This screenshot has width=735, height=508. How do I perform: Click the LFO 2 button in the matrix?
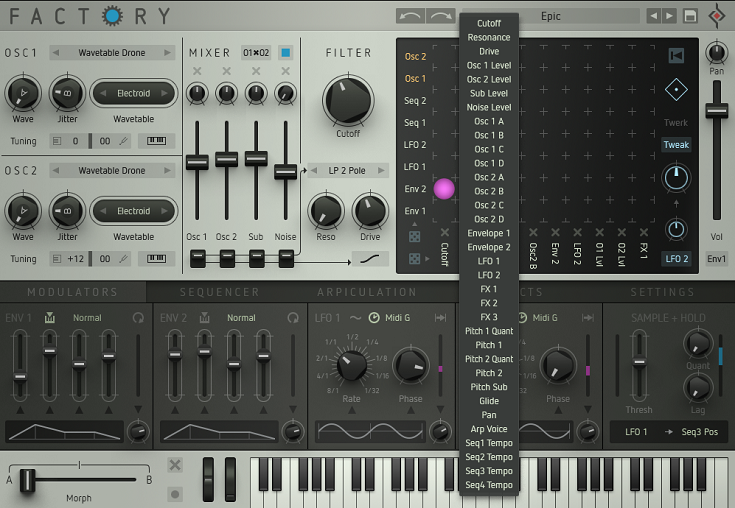coord(676,259)
